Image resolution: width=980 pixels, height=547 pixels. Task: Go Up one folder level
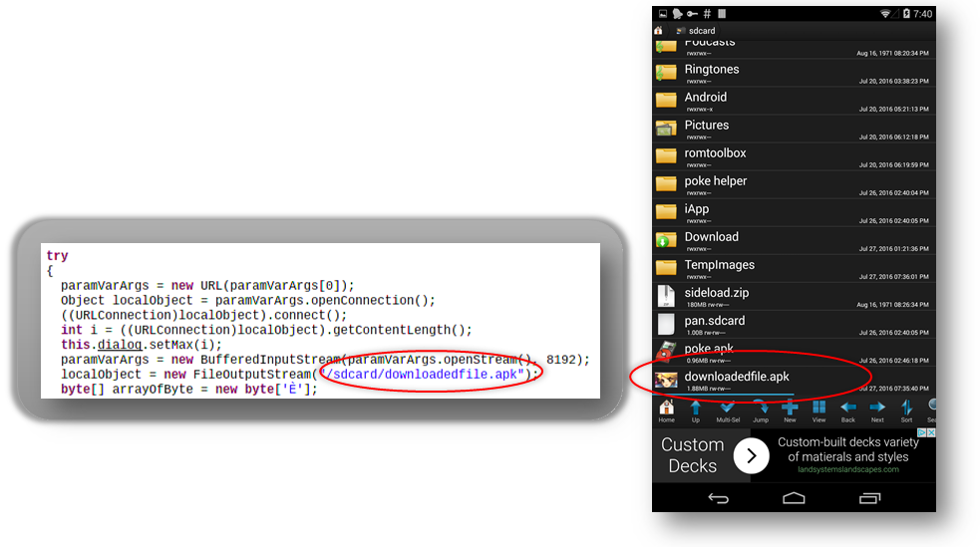(x=696, y=410)
